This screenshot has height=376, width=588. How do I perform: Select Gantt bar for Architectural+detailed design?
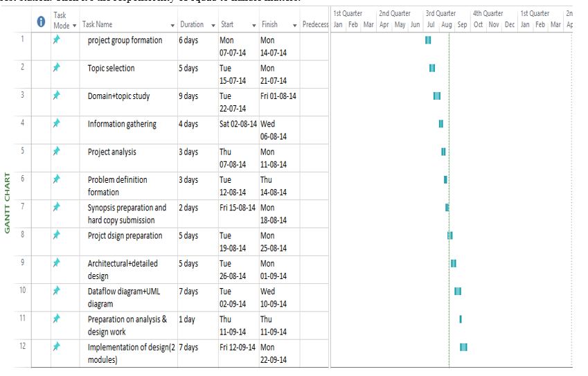click(x=454, y=264)
